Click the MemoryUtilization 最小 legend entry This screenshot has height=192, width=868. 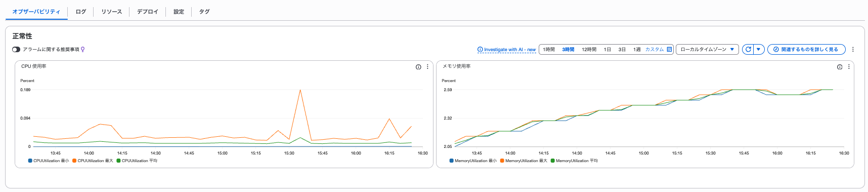point(473,161)
